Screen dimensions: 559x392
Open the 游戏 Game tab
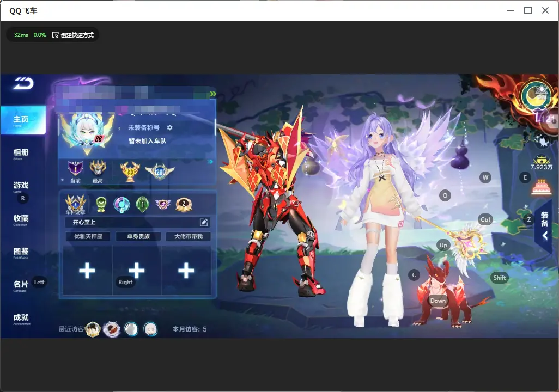coord(21,187)
